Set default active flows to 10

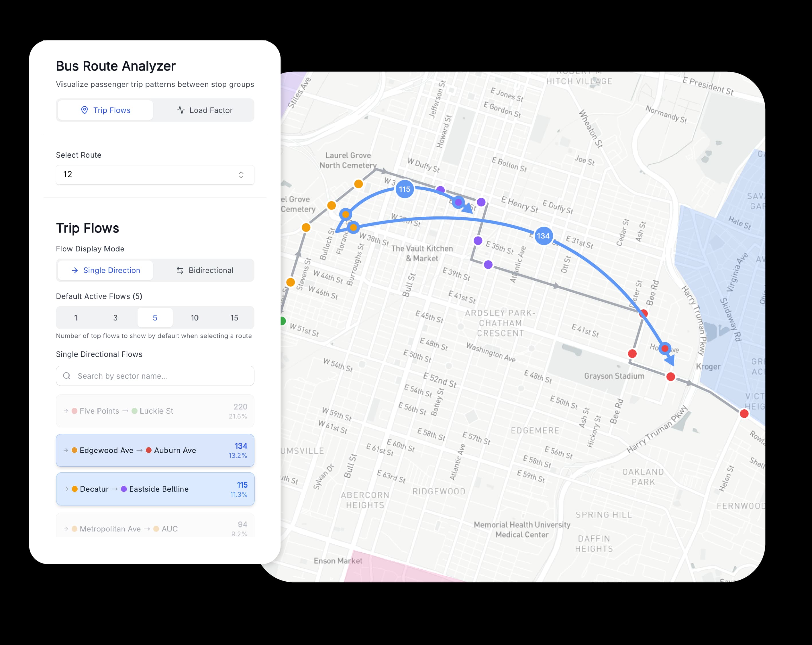click(195, 318)
